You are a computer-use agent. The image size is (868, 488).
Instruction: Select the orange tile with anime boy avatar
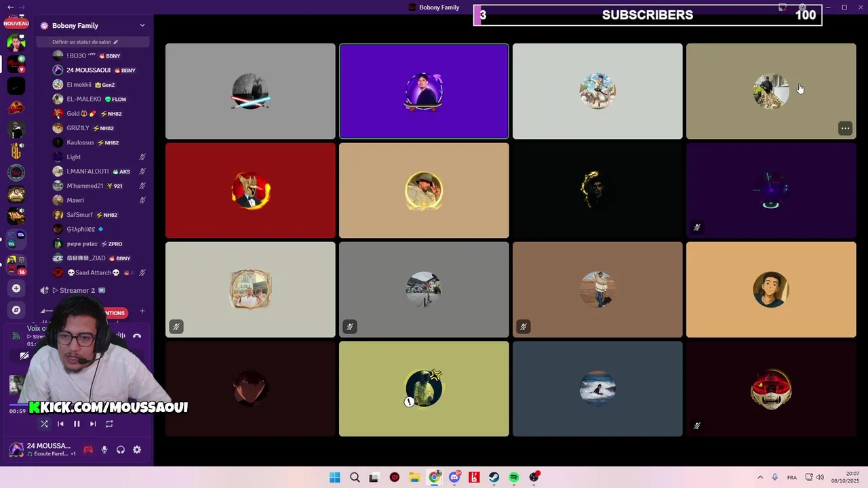pos(771,289)
